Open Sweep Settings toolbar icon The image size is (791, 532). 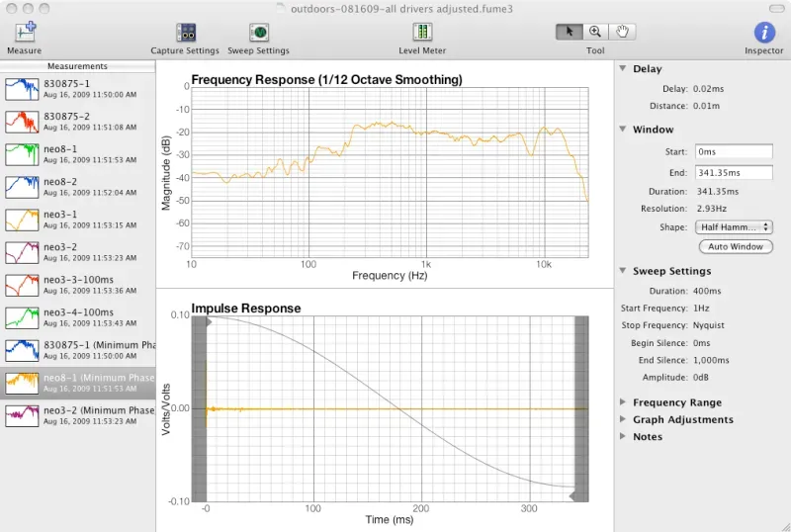(x=259, y=33)
